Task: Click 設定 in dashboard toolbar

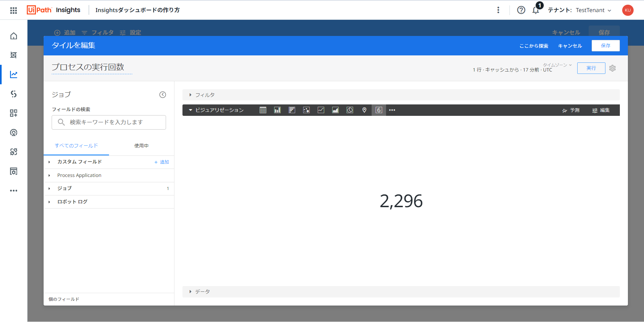Action: tap(130, 33)
